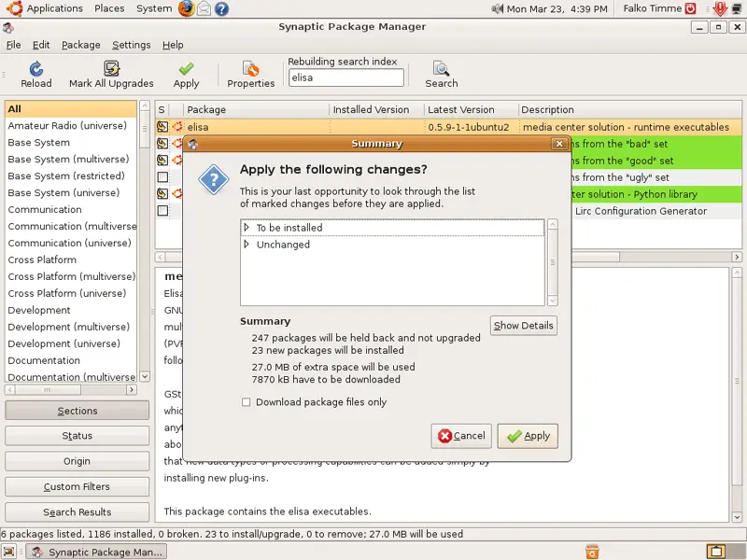The width and height of the screenshot is (747, 560).
Task: Open the Places menu
Action: [109, 8]
